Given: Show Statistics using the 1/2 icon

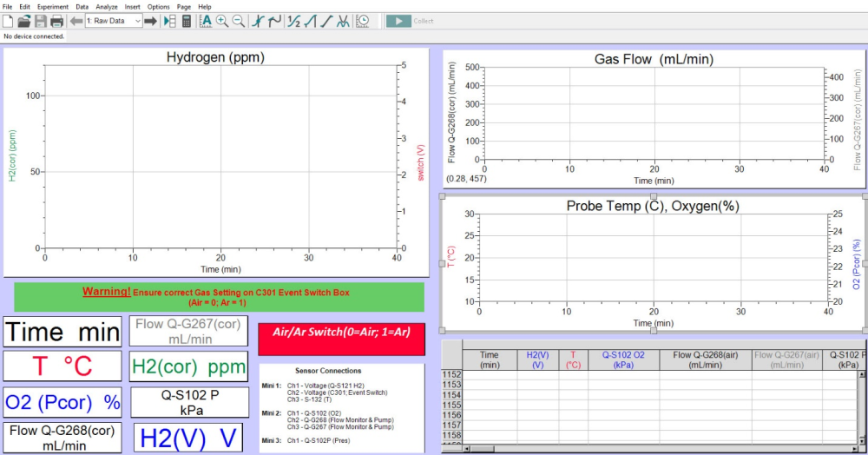Looking at the screenshot, I should coord(294,21).
